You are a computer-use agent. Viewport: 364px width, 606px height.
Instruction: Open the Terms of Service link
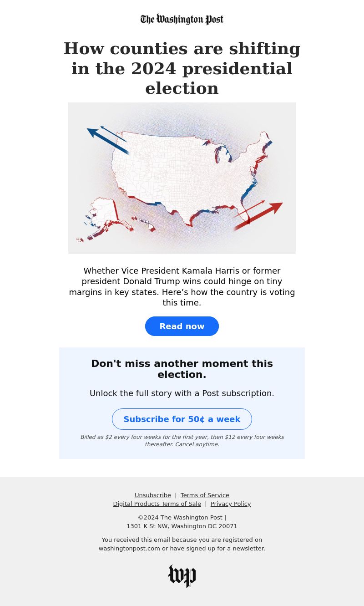(205, 495)
